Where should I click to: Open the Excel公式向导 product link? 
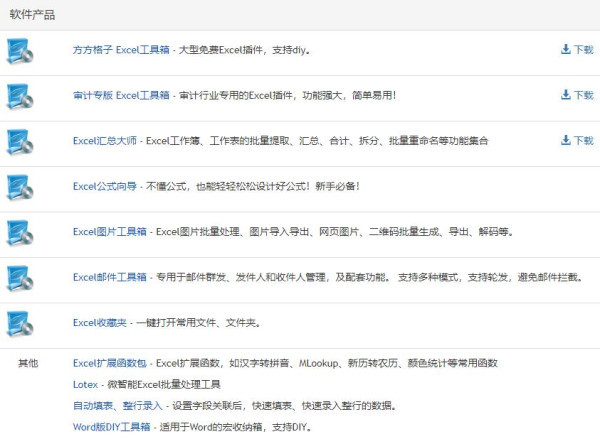tap(105, 186)
